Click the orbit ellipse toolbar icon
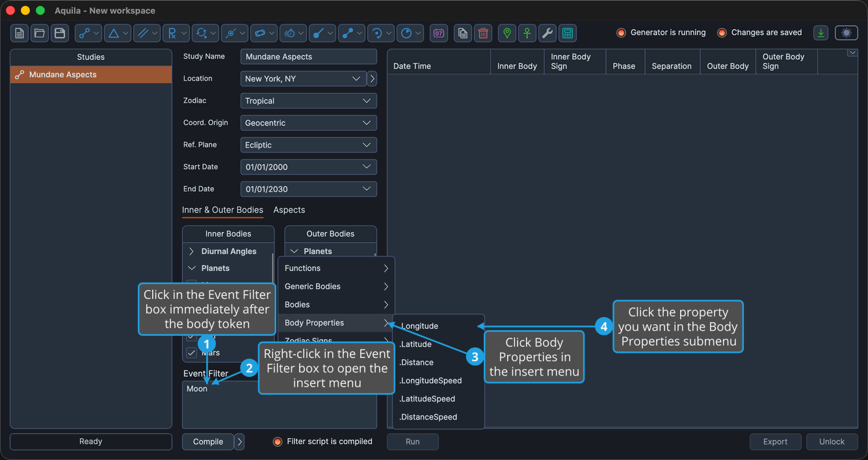Screen dimensions: 868x460 (264, 33)
